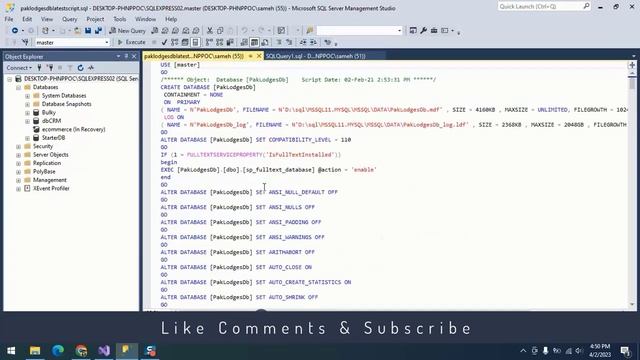Expand the StarterDB database node
This screenshot has width=640, height=360.
pos(27,138)
